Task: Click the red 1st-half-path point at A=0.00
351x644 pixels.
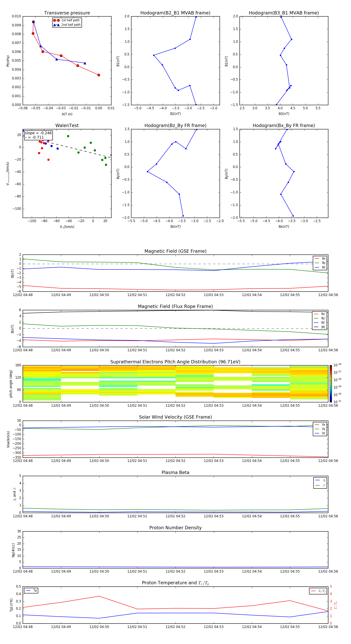Action: (x=99, y=75)
